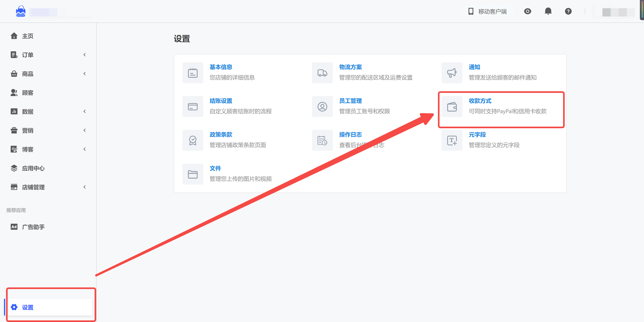Viewport: 644px width, 322px height.
Task: Click the 移动客户端 button
Action: [x=487, y=11]
